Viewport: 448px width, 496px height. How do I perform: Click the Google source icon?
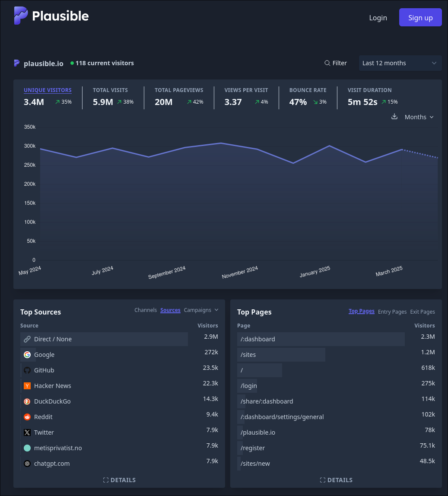tap(27, 355)
